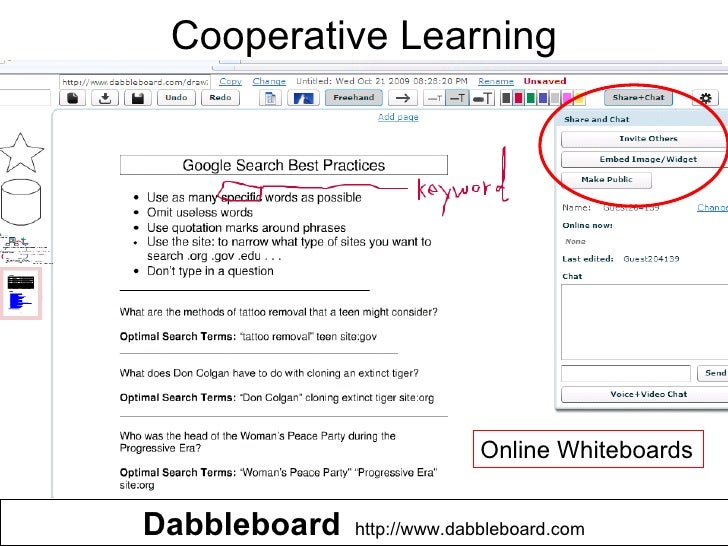Toggle Freehand drawing mode
This screenshot has width=728, height=546.
click(354, 98)
